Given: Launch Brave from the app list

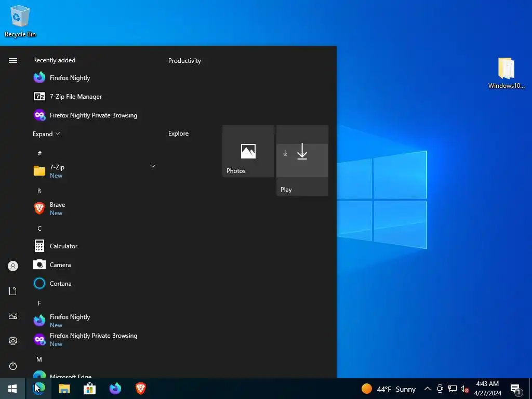Looking at the screenshot, I should [x=95, y=208].
